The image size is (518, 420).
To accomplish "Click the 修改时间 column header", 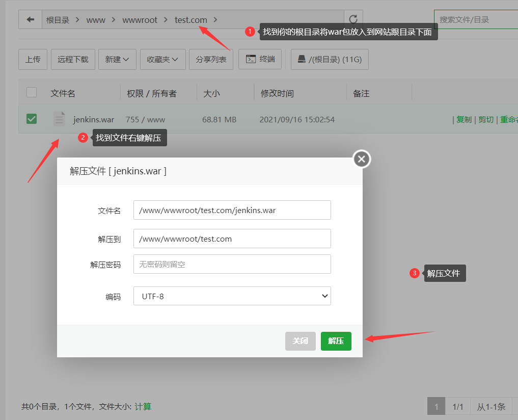I will pos(277,93).
